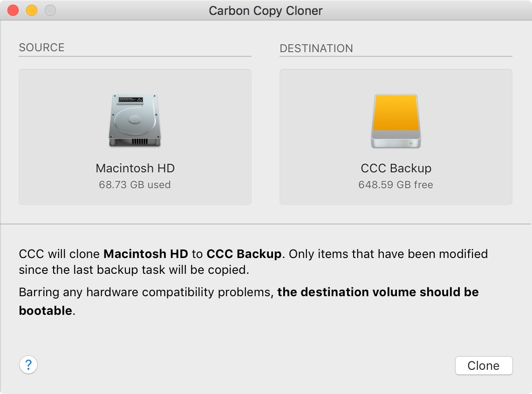Select the Macintosh HD name under the source drive

[x=135, y=168]
